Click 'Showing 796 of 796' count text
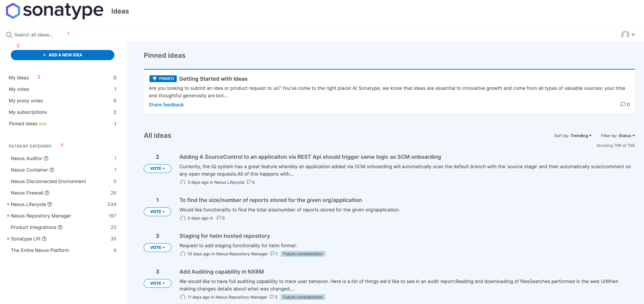The image size is (644, 304). (x=616, y=146)
